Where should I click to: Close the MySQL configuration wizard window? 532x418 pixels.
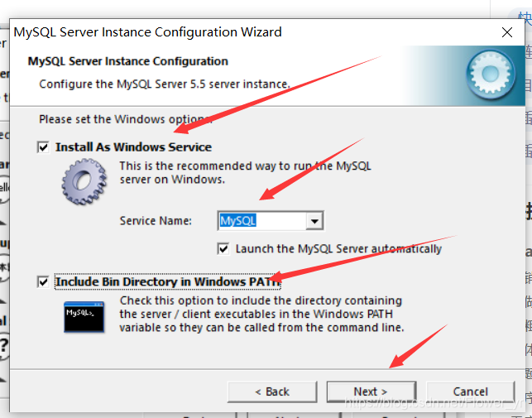[x=507, y=32]
